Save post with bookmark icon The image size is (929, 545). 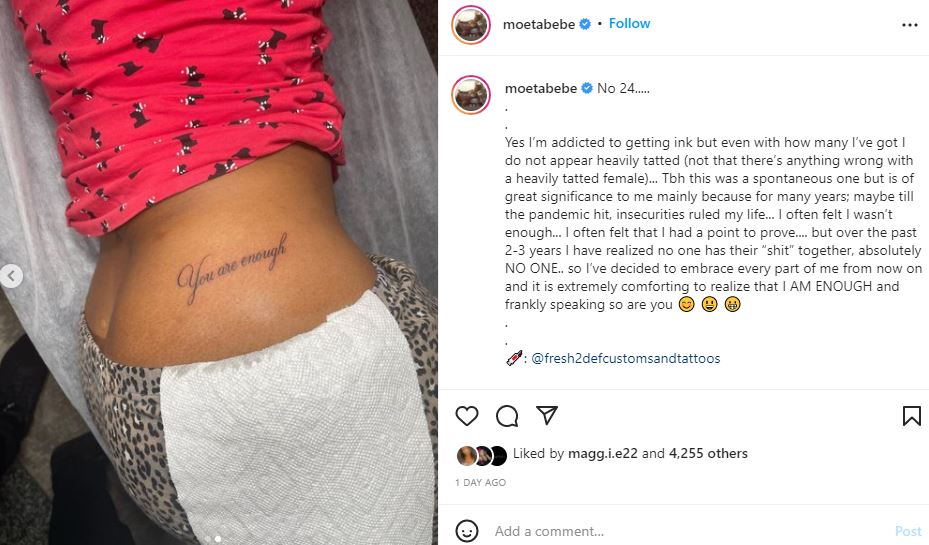point(911,416)
